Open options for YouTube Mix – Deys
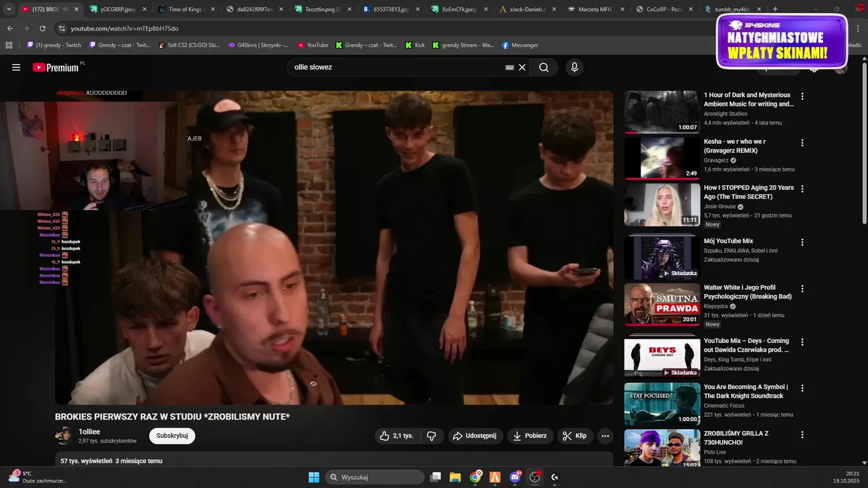This screenshot has height=488, width=868. 802,342
